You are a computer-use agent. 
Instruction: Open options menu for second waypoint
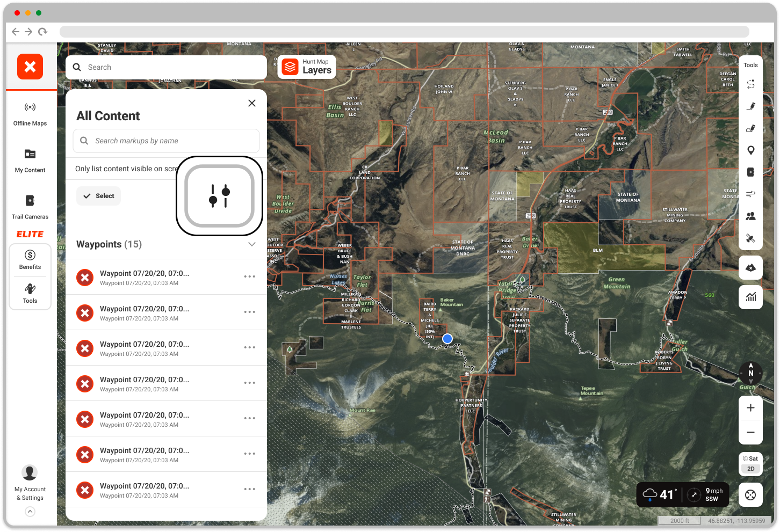[x=250, y=312]
